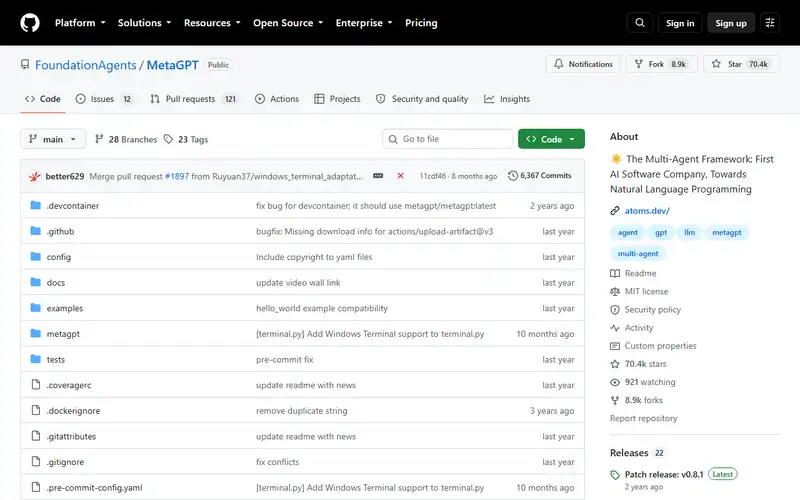Click the tests folder icon
Screen dimensions: 800x500
35,359
